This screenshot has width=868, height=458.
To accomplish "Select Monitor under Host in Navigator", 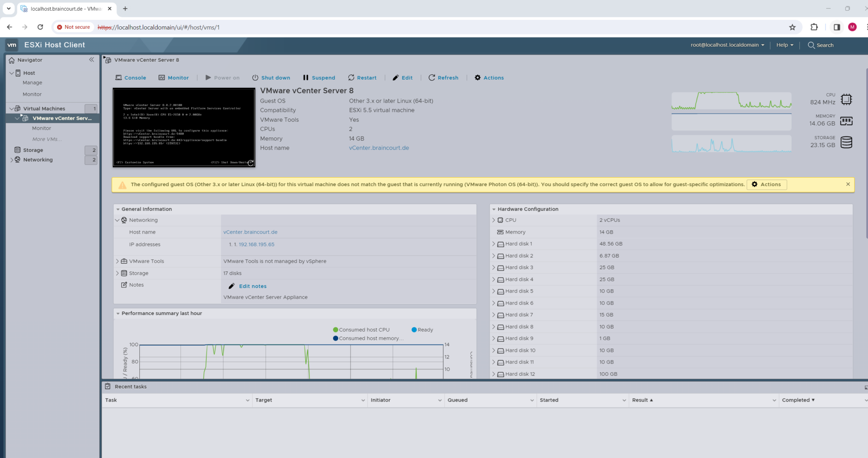I will [x=32, y=94].
